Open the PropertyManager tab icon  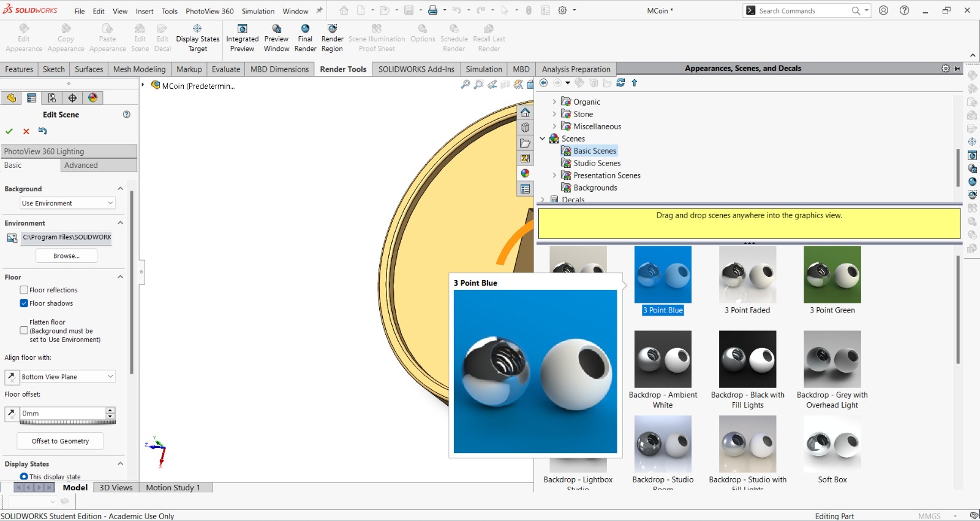[32, 97]
